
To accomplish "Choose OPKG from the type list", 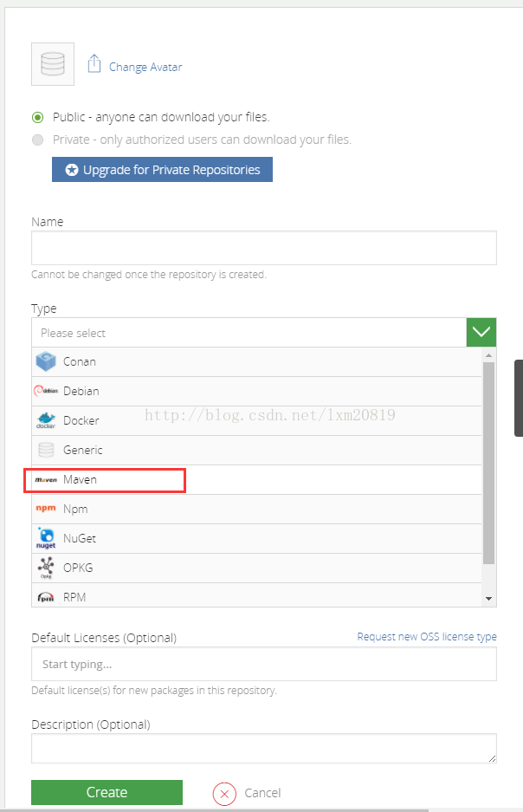I will [256, 568].
